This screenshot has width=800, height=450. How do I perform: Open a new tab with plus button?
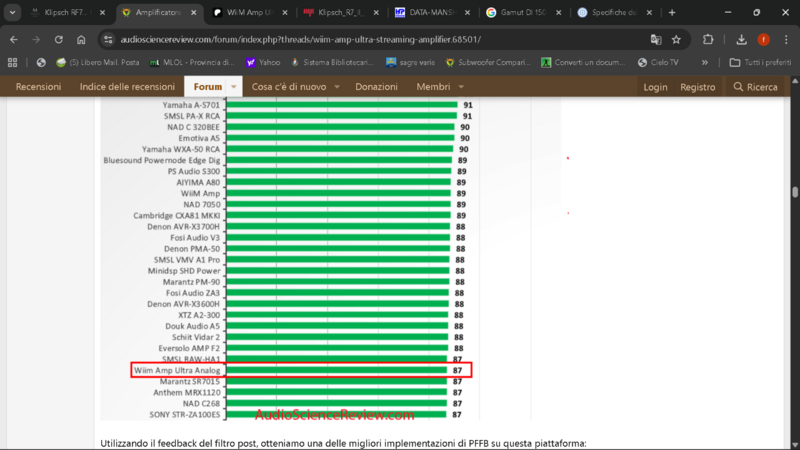pos(671,13)
